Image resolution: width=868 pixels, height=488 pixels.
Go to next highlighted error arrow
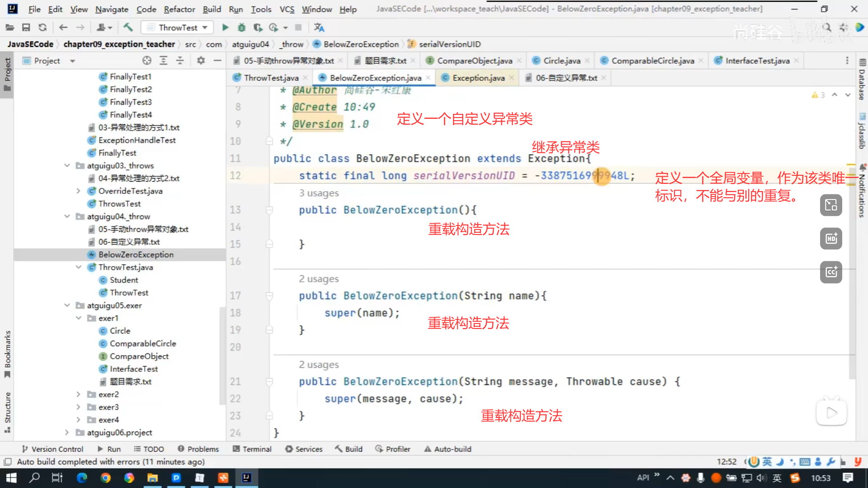tap(848, 95)
